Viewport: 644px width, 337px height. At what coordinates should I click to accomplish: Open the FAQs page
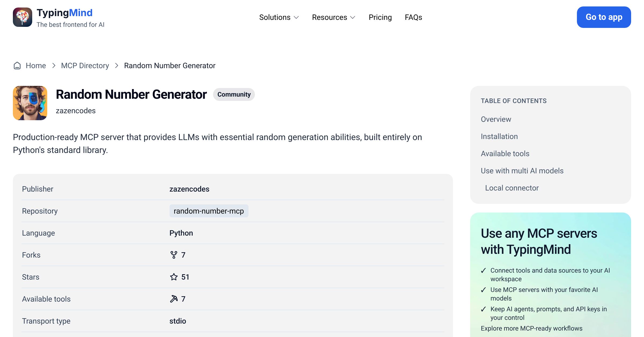click(x=414, y=17)
